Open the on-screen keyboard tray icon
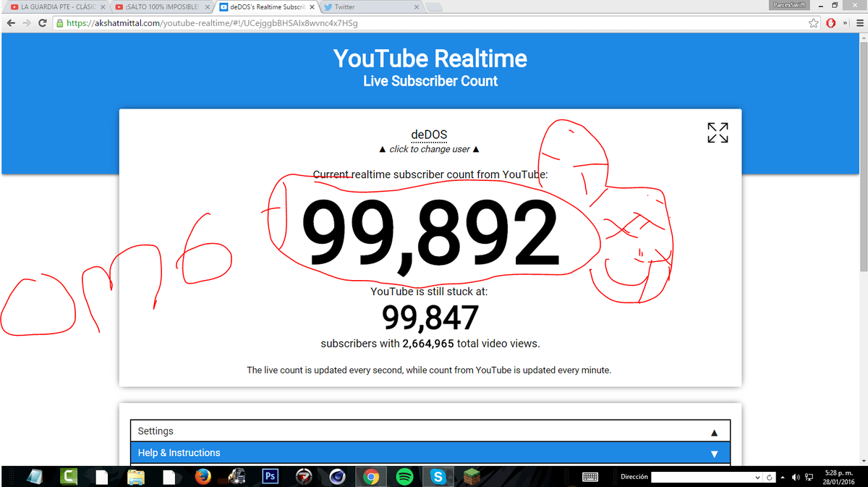This screenshot has width=868, height=487. (590, 477)
